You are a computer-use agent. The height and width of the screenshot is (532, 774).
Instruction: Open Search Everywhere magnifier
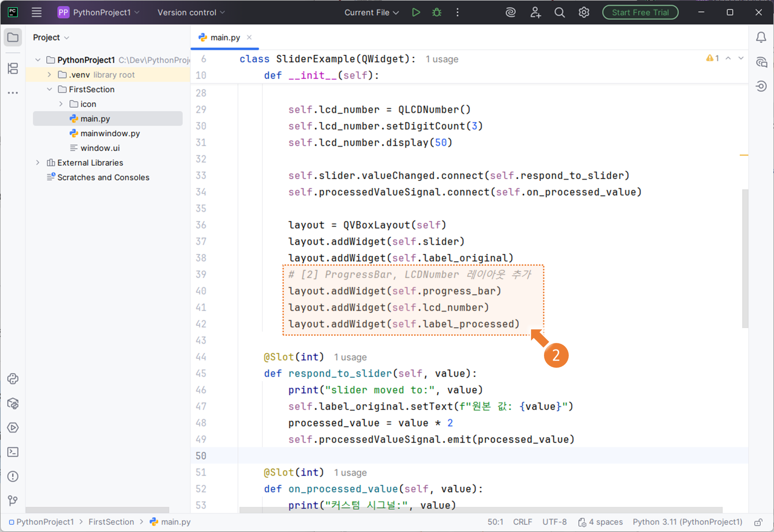pos(560,12)
